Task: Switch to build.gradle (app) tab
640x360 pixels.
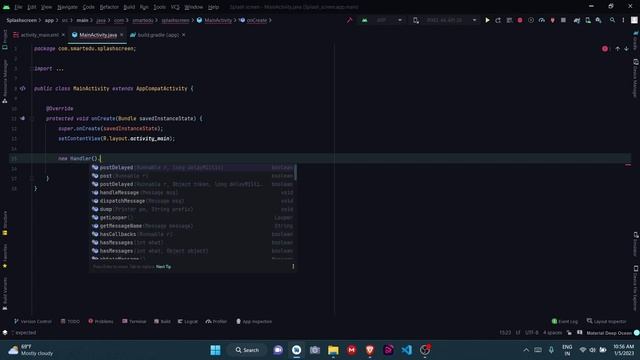Action: 158,35
